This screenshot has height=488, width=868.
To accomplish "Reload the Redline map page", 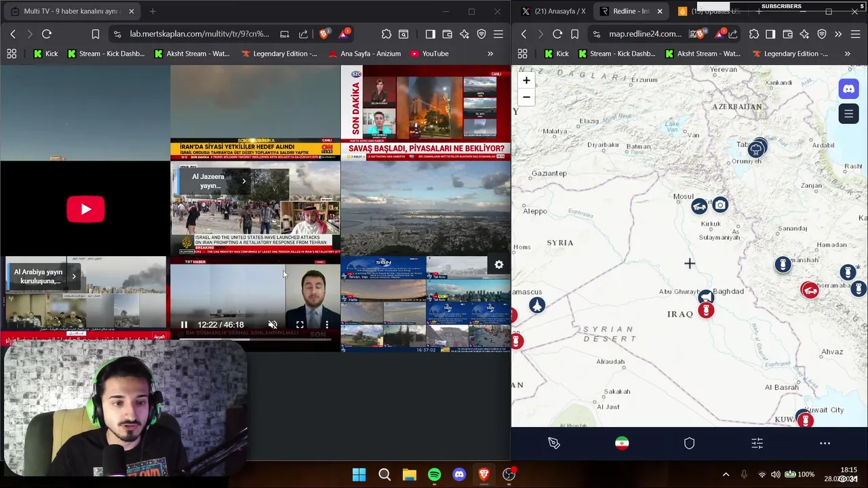I will tap(557, 34).
